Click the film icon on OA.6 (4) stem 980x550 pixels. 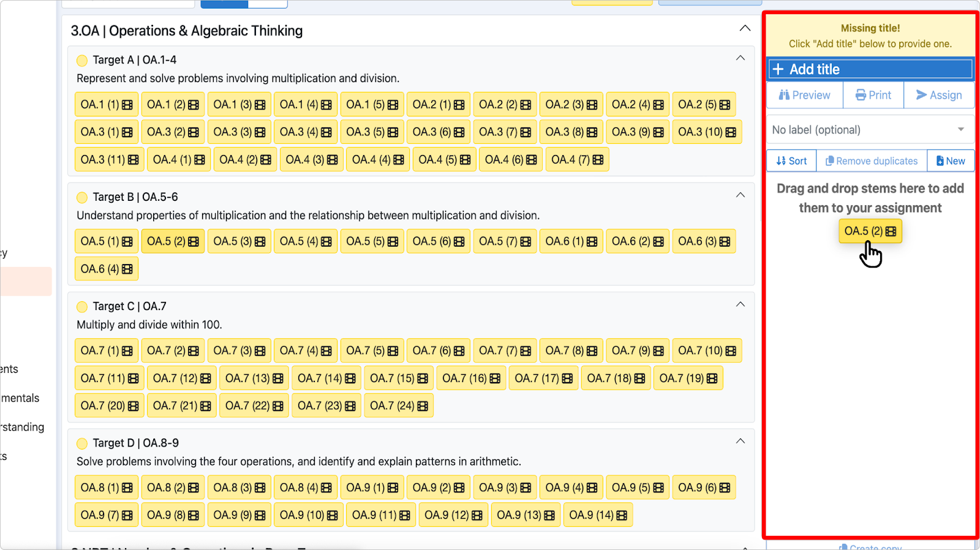coord(127,269)
